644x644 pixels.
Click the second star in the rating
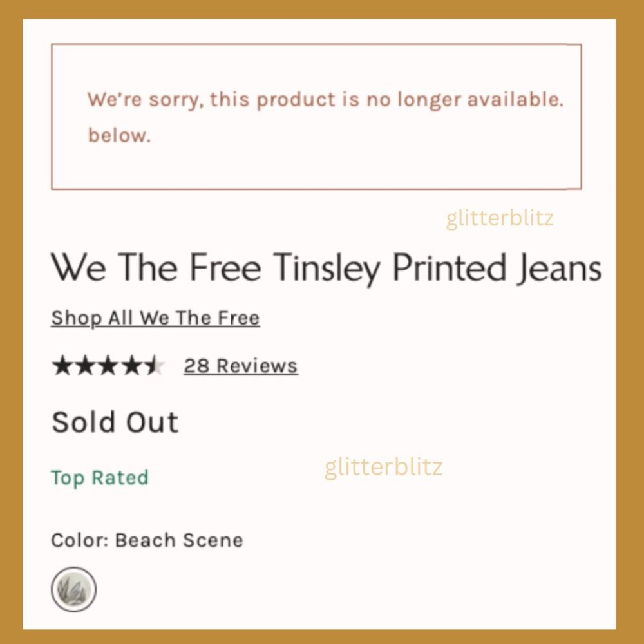(x=87, y=365)
